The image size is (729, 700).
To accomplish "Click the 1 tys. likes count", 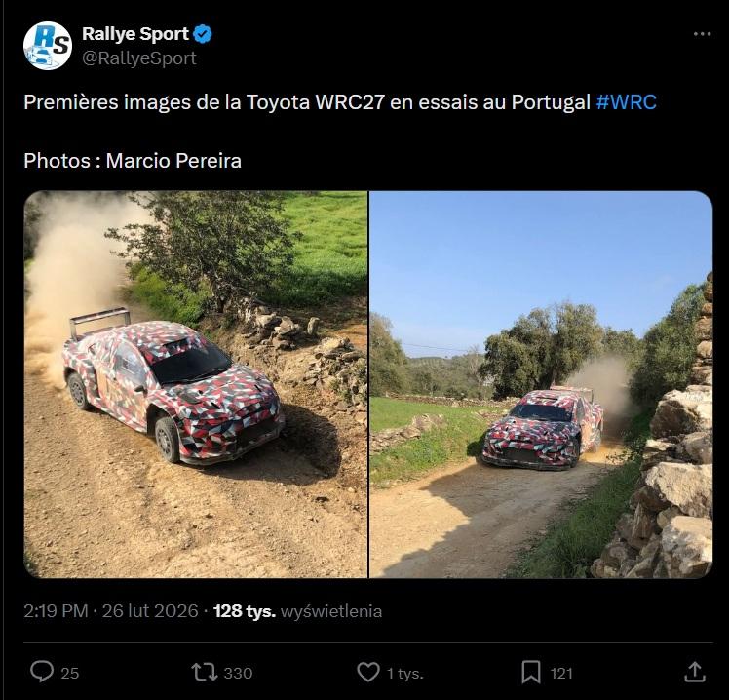I will tap(404, 673).
